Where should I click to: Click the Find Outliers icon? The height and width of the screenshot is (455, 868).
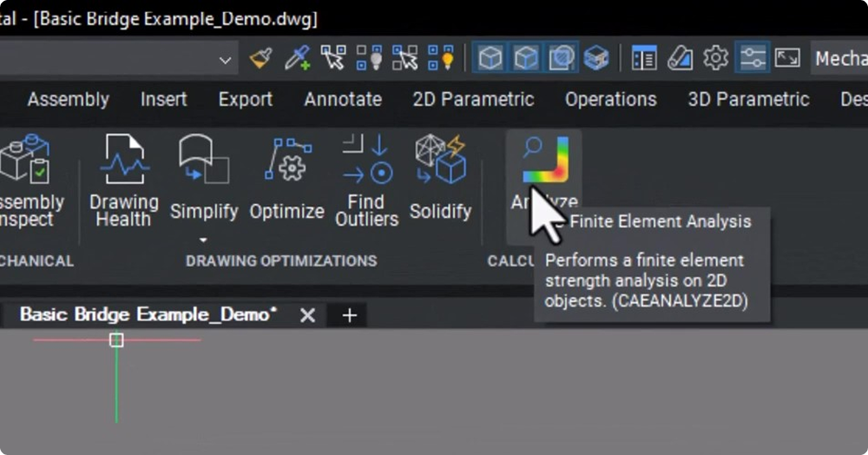point(367,160)
